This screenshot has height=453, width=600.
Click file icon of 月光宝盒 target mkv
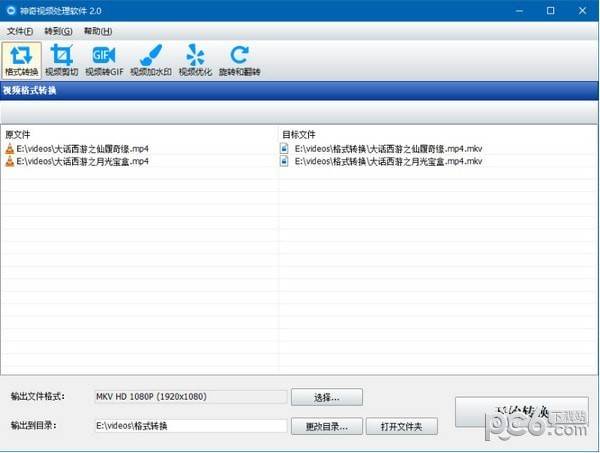(285, 160)
